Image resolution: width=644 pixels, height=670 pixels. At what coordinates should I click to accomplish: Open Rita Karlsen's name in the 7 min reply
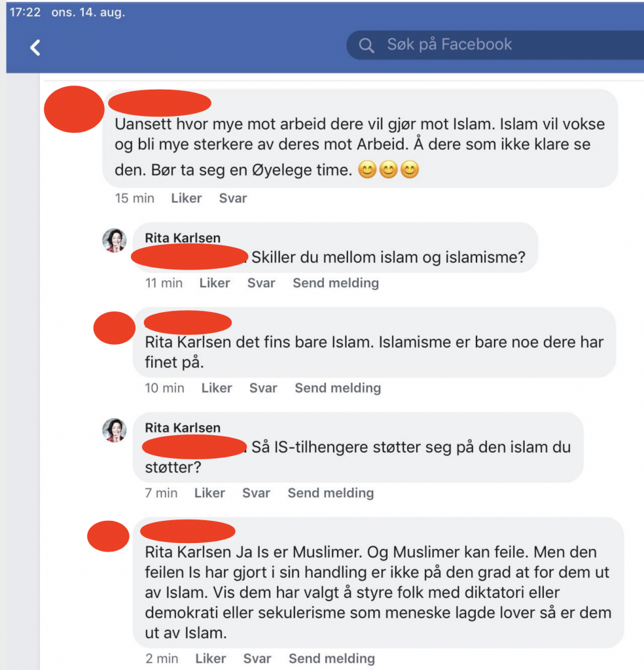tap(183, 428)
